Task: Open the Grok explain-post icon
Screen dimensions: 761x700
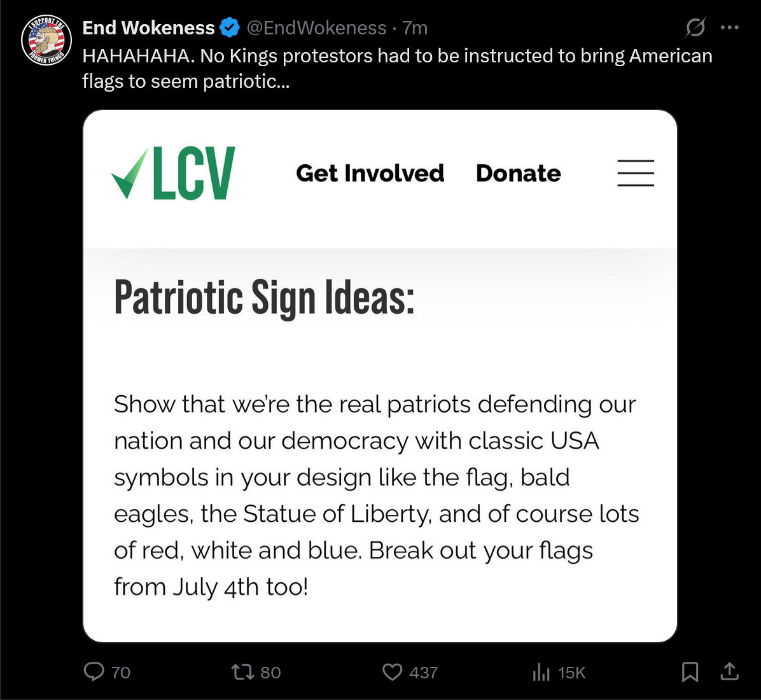Action: (x=695, y=27)
